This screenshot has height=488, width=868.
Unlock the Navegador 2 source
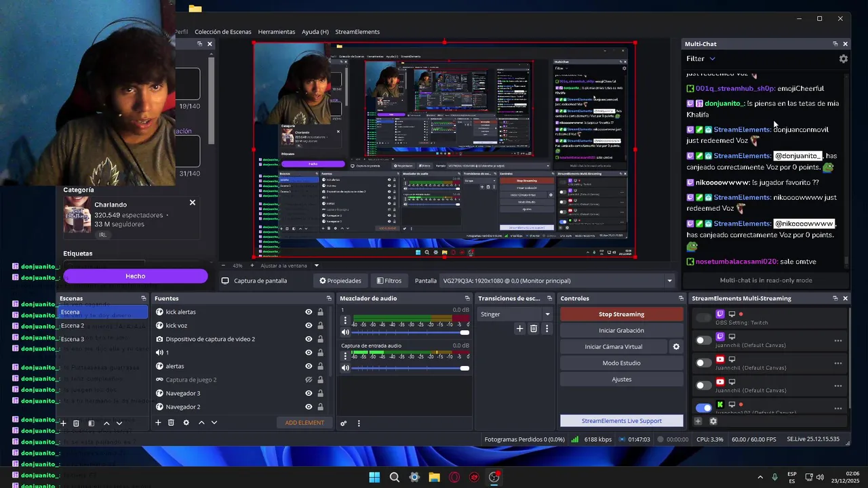[x=320, y=407]
